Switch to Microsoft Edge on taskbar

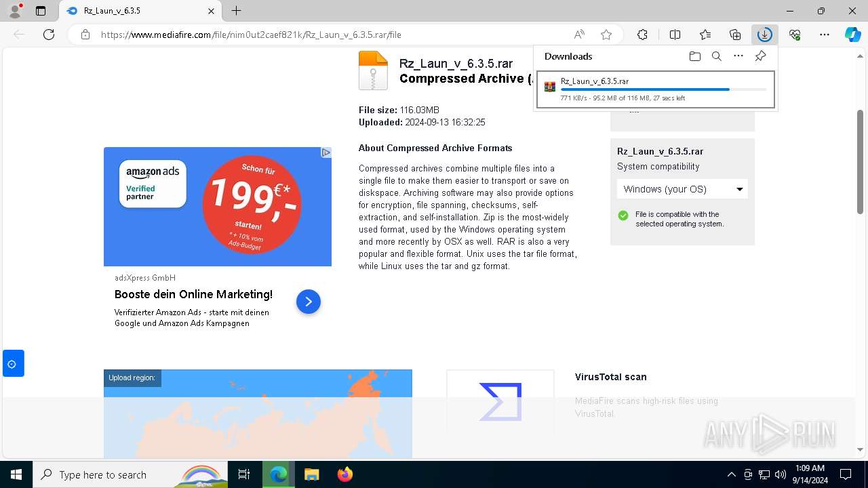(x=278, y=474)
